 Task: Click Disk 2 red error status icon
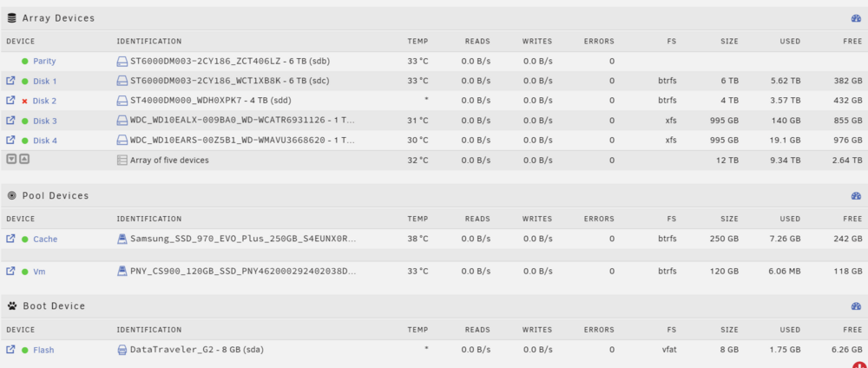pyautogui.click(x=25, y=102)
